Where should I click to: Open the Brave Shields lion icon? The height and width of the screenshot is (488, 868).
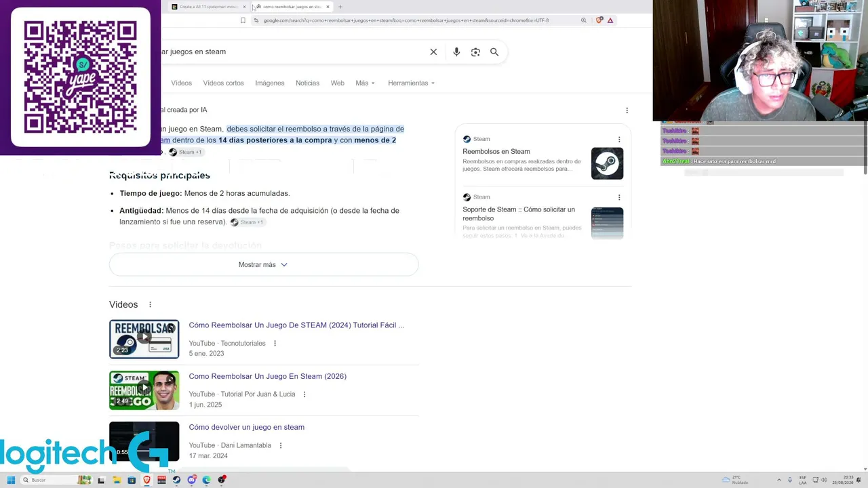[x=599, y=20]
